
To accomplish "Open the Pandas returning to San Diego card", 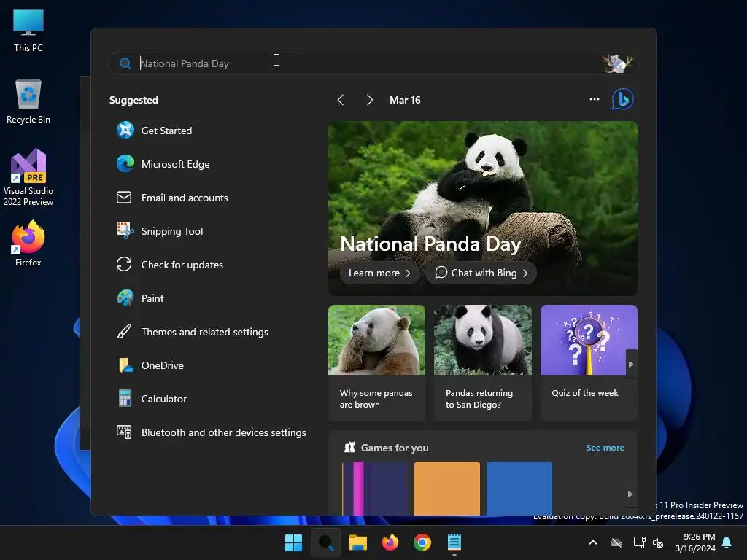I will 483,363.
